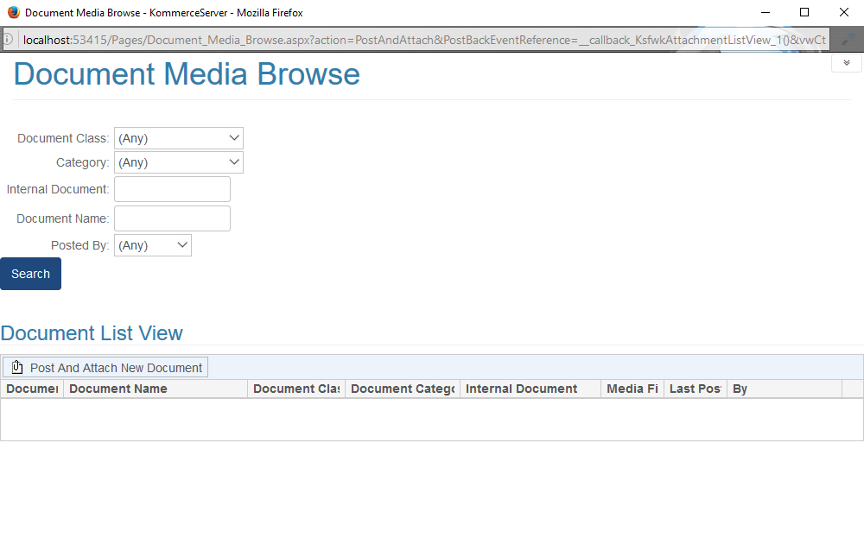Focus the Document Name input box
This screenshot has height=544, width=864.
coord(172,219)
